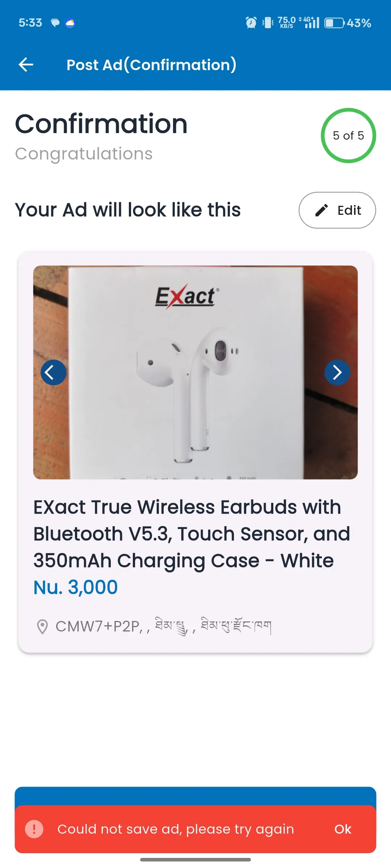Viewport: 391px width, 868px height.
Task: Tap the Nu. 3,000 price
Action: click(x=76, y=587)
